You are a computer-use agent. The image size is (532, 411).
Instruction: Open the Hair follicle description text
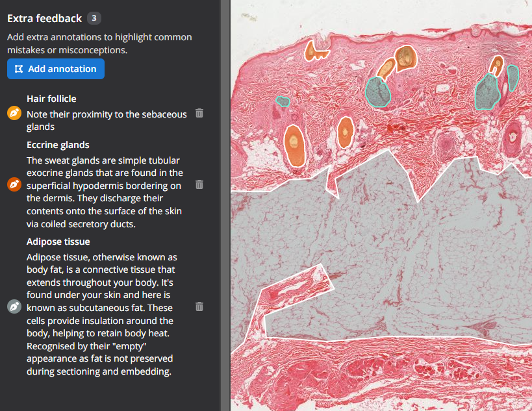tap(107, 120)
